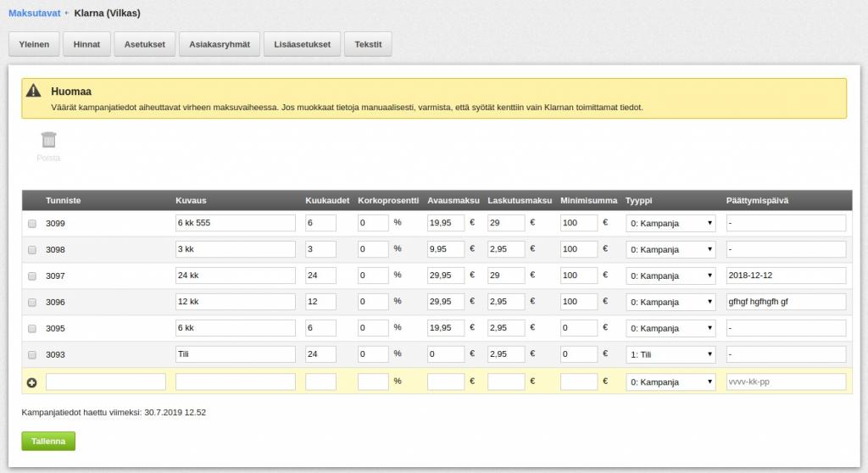This screenshot has width=868, height=473.
Task: Click the end date field showing 2018-12-12
Action: (x=786, y=275)
